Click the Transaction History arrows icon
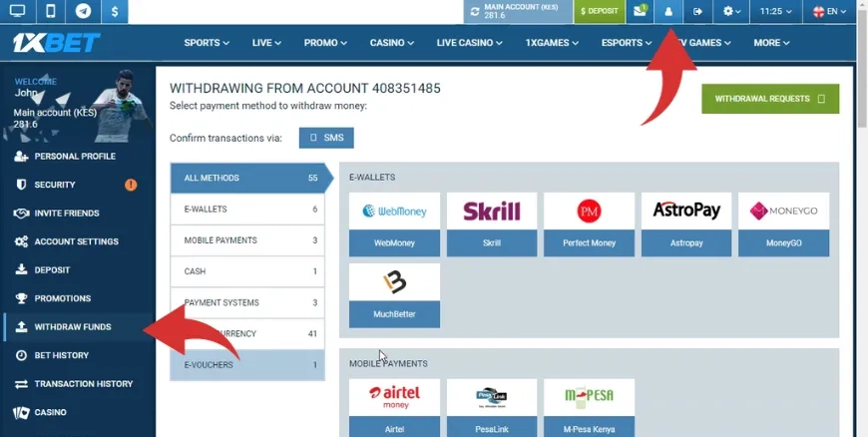The image size is (868, 437). tap(21, 384)
